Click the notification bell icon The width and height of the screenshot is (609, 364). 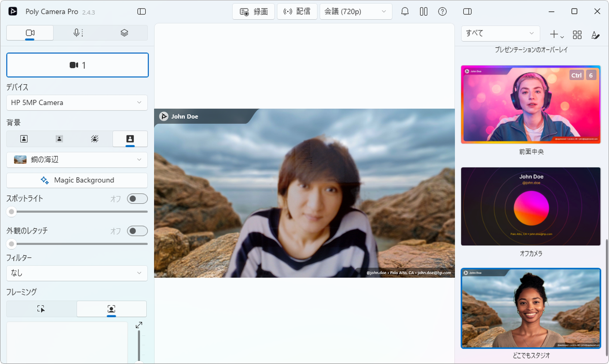coord(405,12)
